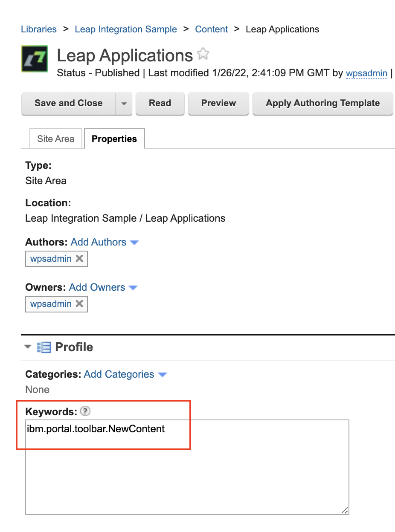Click Apply Authoring Template
The height and width of the screenshot is (532, 395).
[x=322, y=103]
